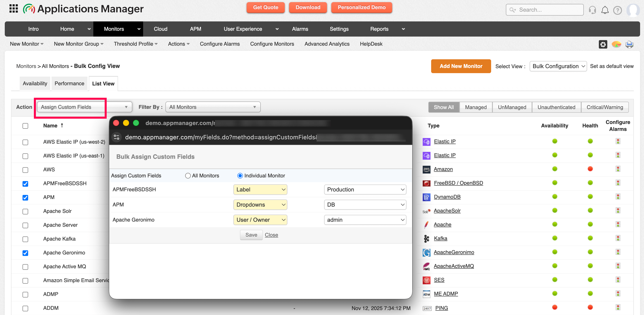644x315 pixels.
Task: Click Configure Alarms icon in Kafka row
Action: click(618, 238)
